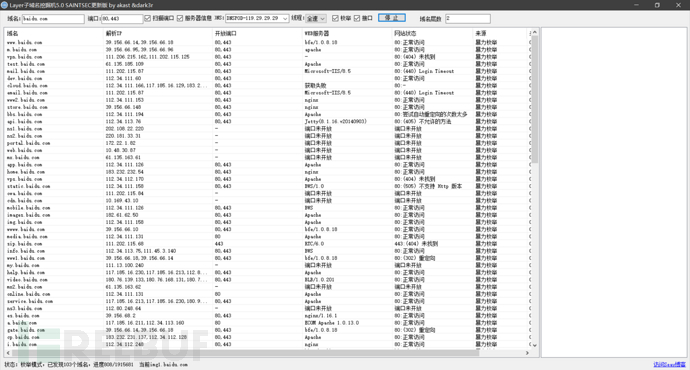Open the blue link at bottom right
The width and height of the screenshot is (690, 370).
[x=669, y=364]
